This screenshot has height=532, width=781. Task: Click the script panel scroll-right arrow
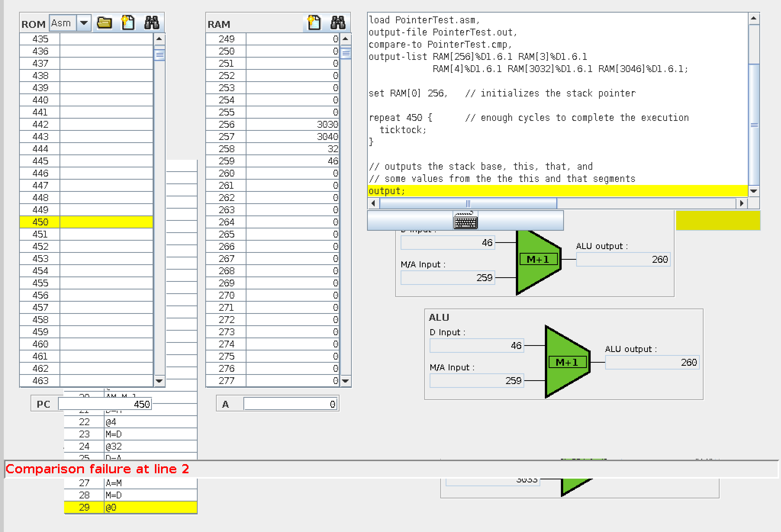741,203
